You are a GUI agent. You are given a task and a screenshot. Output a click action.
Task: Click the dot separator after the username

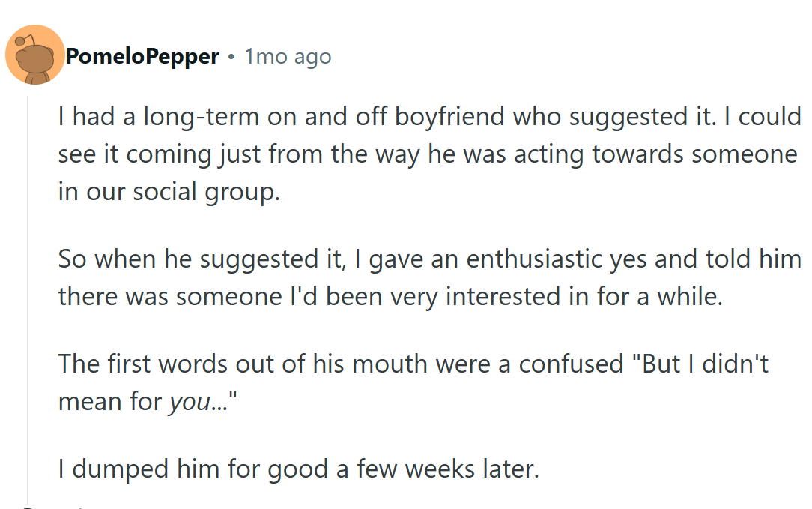[231, 56]
